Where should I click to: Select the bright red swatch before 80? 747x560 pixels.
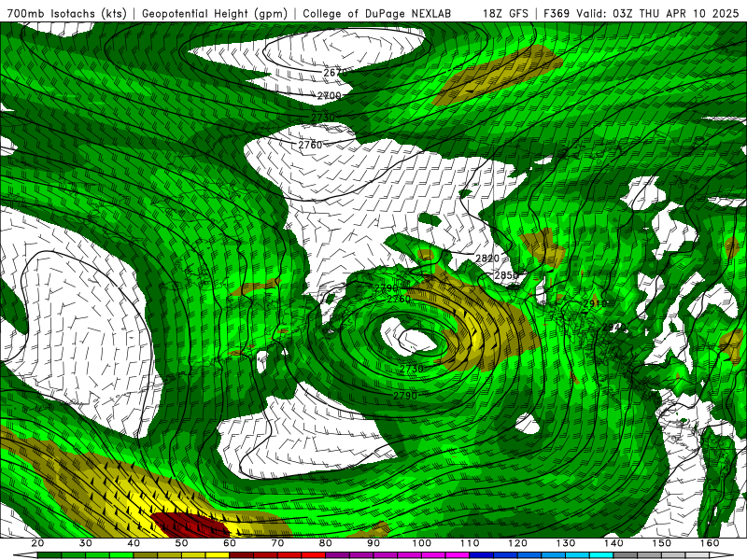314,555
